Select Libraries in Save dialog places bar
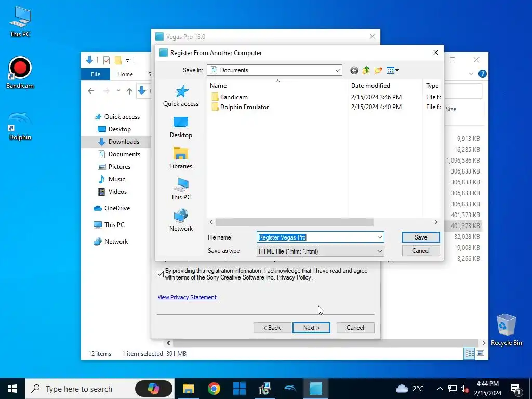 coord(181,158)
